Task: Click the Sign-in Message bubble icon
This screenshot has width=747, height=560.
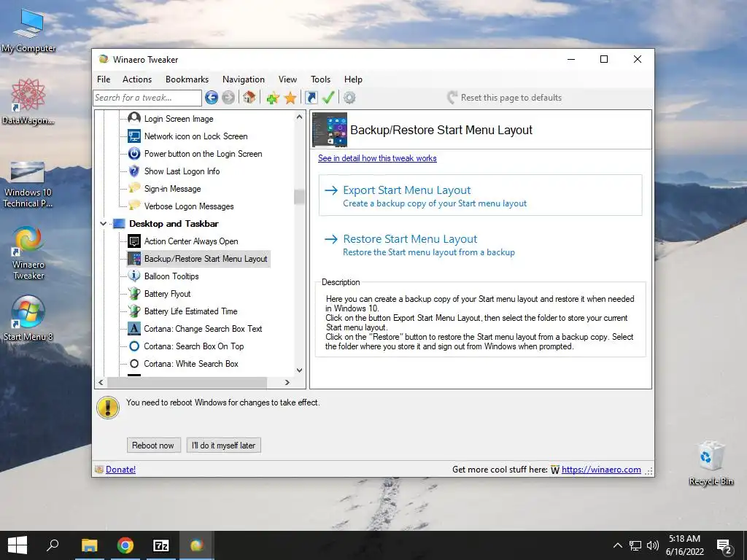Action: click(x=134, y=188)
